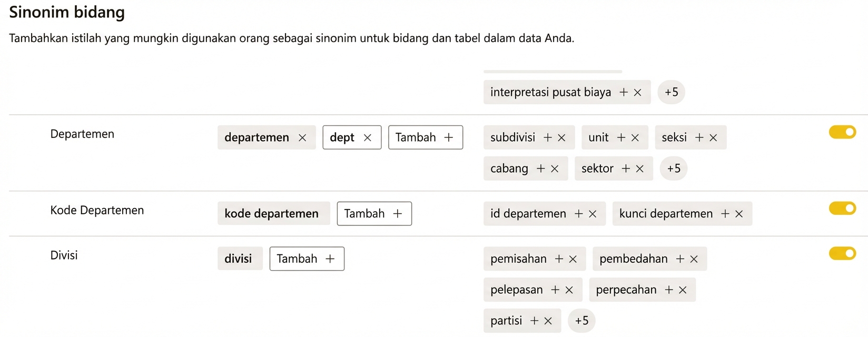Select the "divisi" synonym chip
The image size is (868, 337).
tap(240, 259)
